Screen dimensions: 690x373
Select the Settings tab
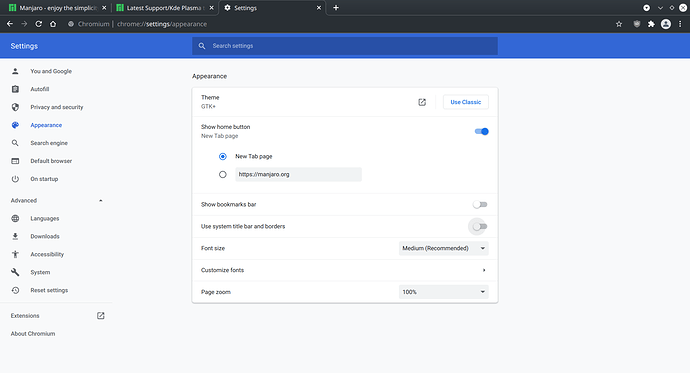[271, 8]
